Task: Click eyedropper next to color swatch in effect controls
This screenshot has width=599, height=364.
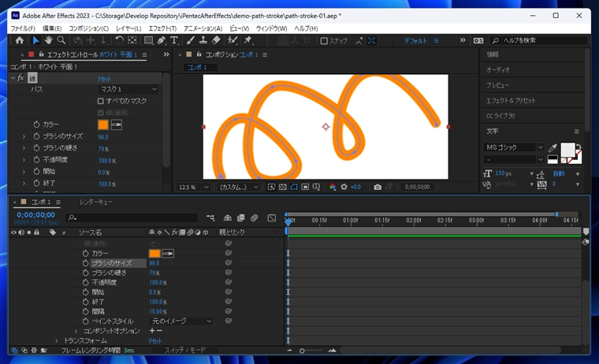Action: [x=116, y=124]
